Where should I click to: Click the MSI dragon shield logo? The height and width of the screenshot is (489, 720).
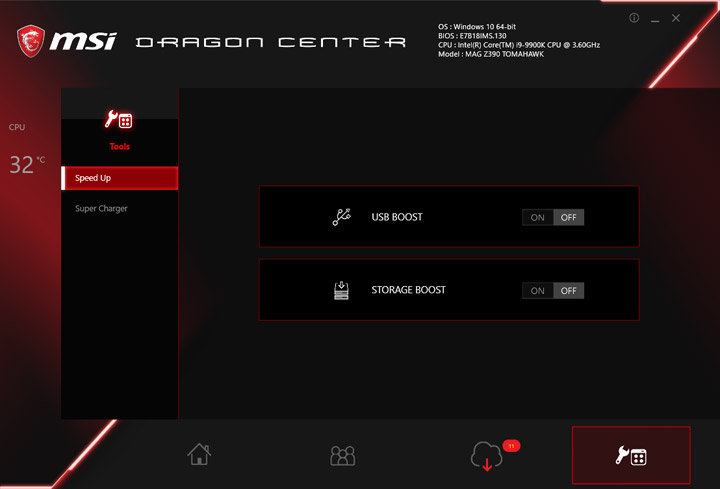coord(31,41)
